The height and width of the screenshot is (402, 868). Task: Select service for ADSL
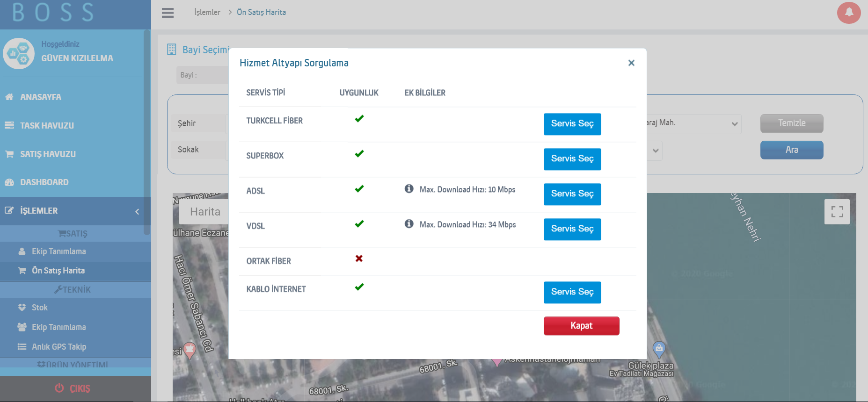[x=572, y=194]
